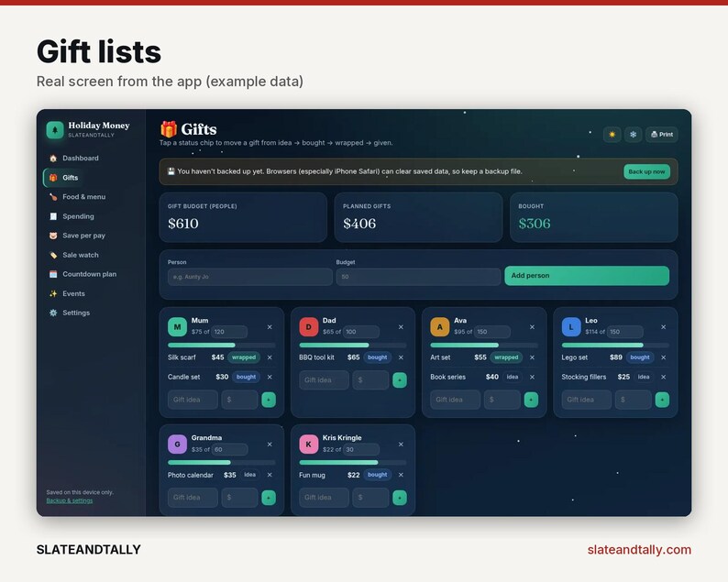Click Leo's blue L avatar
This screenshot has height=582, width=728.
[x=571, y=327]
